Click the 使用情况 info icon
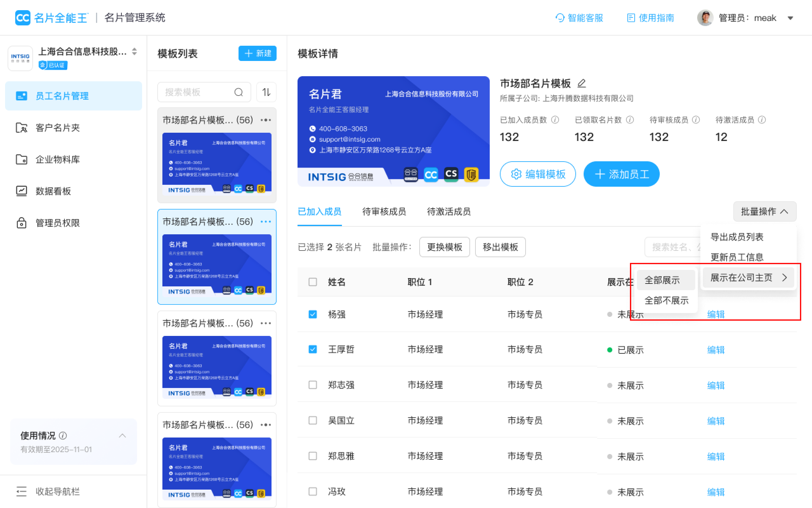Image resolution: width=812 pixels, height=508 pixels. click(x=63, y=435)
